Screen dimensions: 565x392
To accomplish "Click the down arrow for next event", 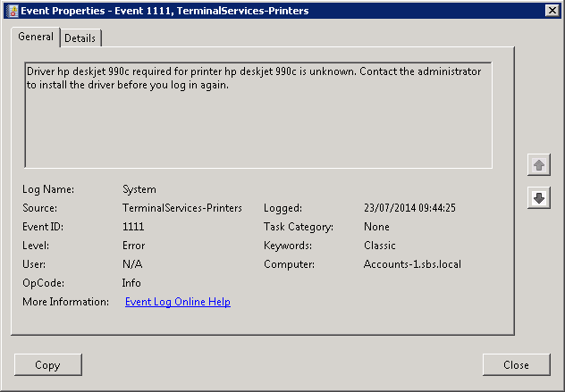I will point(539,198).
